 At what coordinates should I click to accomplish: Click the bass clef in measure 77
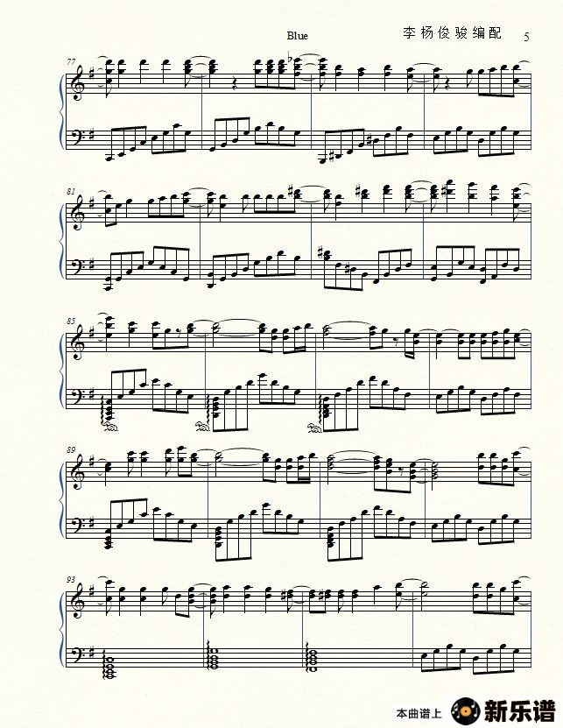click(76, 137)
